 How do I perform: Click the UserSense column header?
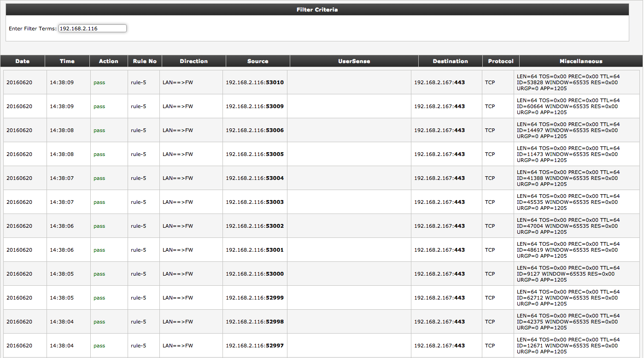coord(354,61)
